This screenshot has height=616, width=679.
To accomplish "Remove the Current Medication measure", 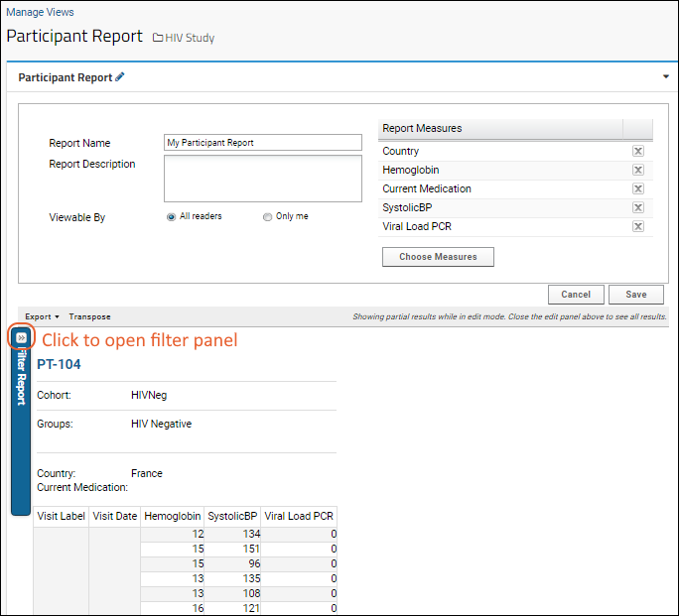I will coord(638,188).
